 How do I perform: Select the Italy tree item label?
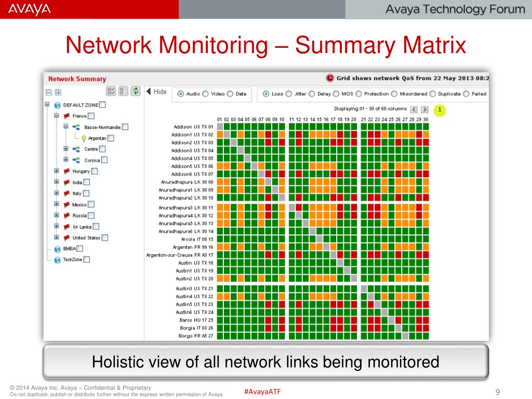(77, 193)
